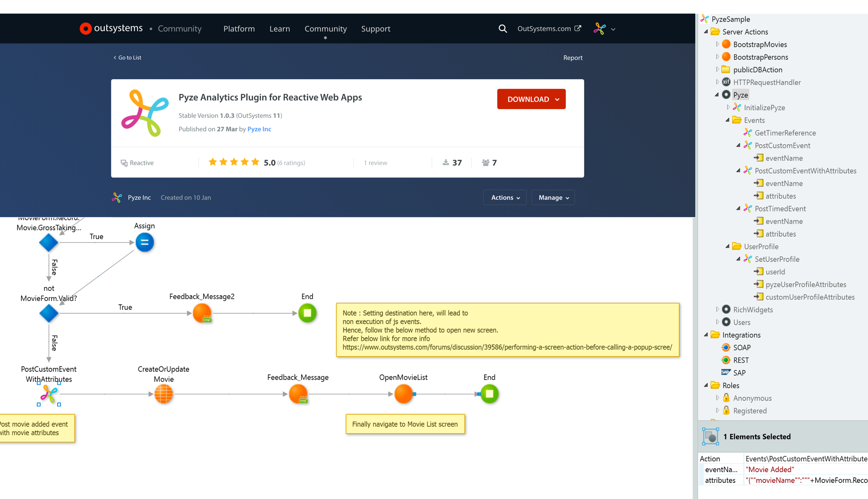This screenshot has height=499, width=868.
Task: Click the Registered role lock icon
Action: [x=726, y=410]
